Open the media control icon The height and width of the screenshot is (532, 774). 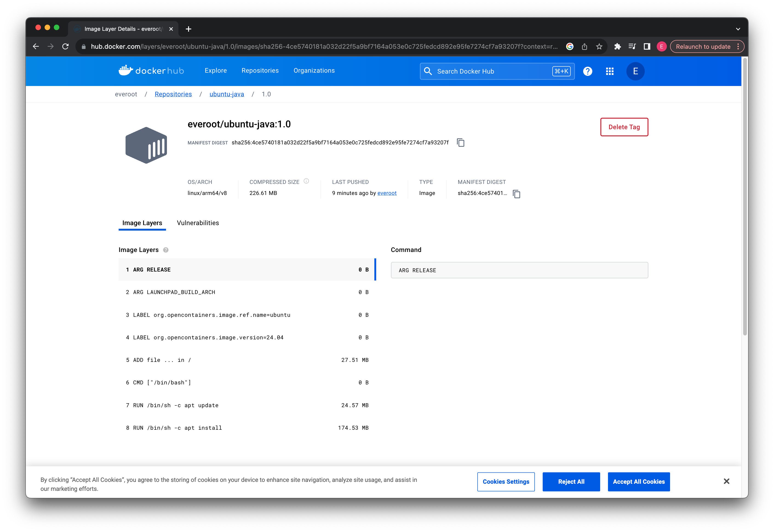point(632,47)
